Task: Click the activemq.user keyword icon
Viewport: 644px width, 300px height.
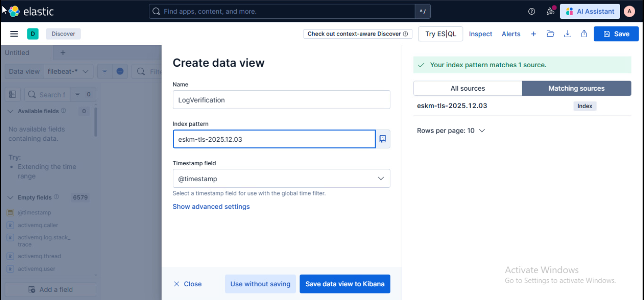Action: 11,269
